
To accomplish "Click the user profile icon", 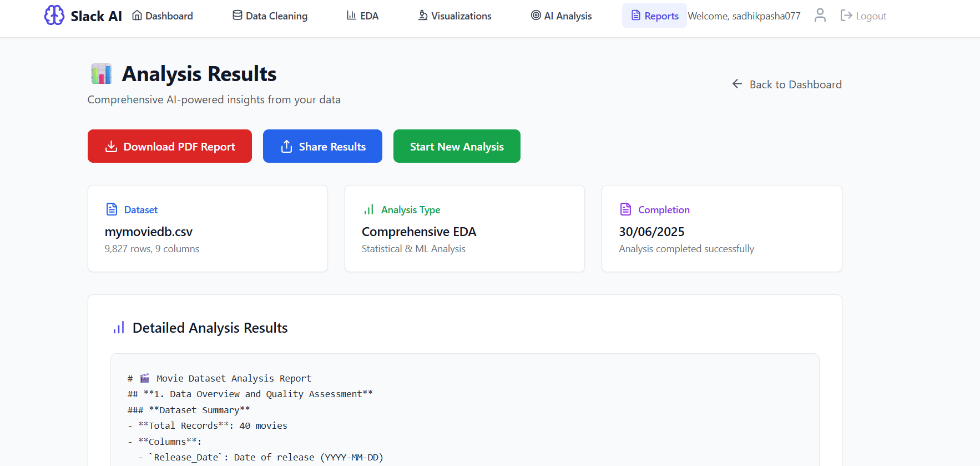I will pyautogui.click(x=820, y=15).
